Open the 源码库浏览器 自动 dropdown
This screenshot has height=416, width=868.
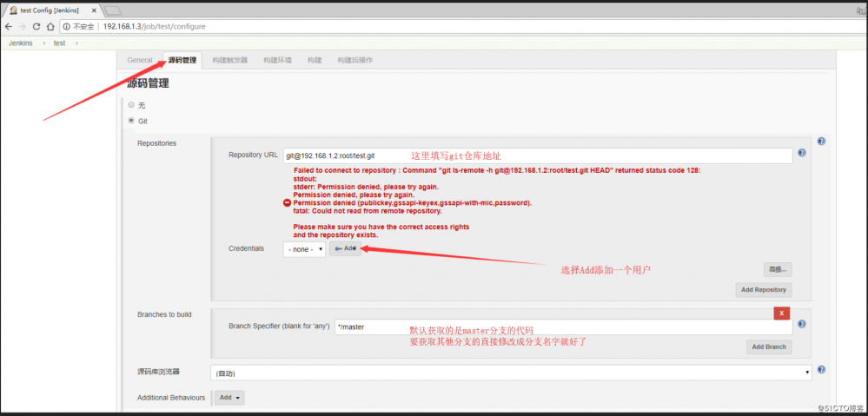click(511, 373)
